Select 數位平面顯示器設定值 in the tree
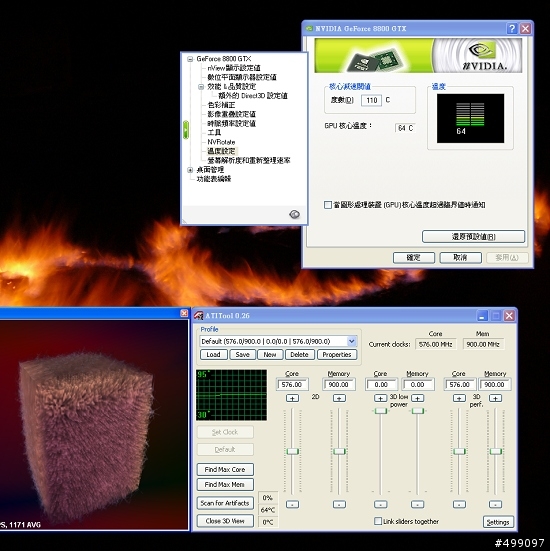This screenshot has width=550, height=551. (242, 77)
